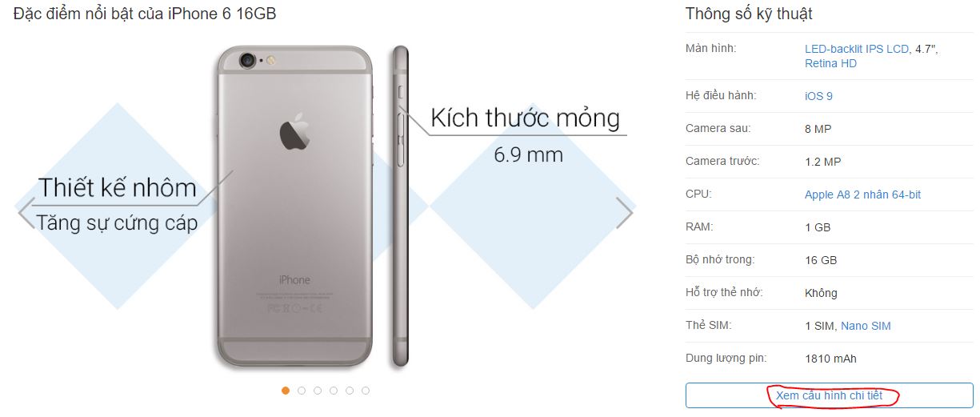
Task: Click the previous slide arrow
Action: (26, 213)
